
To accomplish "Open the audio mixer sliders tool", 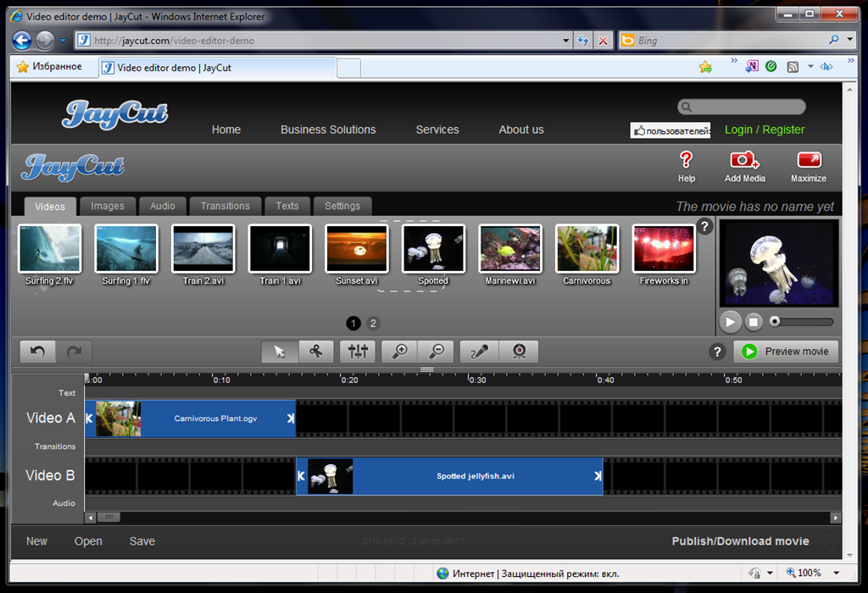I will [x=358, y=352].
